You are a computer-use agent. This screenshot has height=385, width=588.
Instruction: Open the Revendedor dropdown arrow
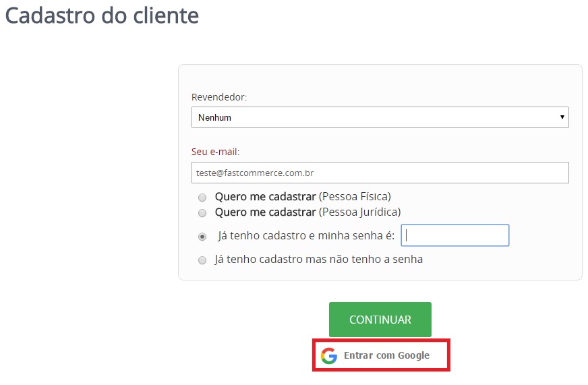coord(562,117)
